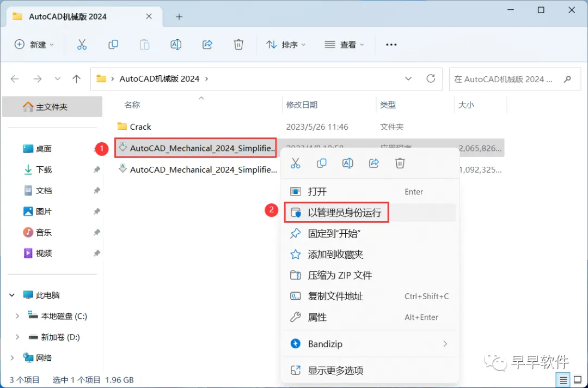This screenshot has width=588, height=388.
Task: Expand 新加卷 (D:) tree node
Action: click(17, 337)
